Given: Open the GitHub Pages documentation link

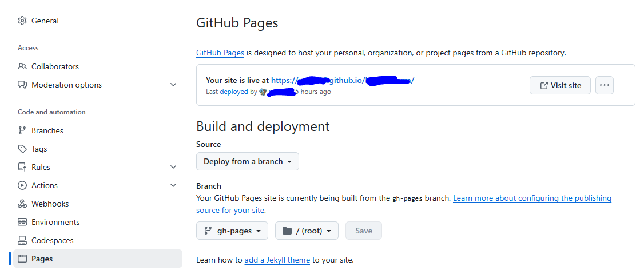Looking at the screenshot, I should (220, 53).
